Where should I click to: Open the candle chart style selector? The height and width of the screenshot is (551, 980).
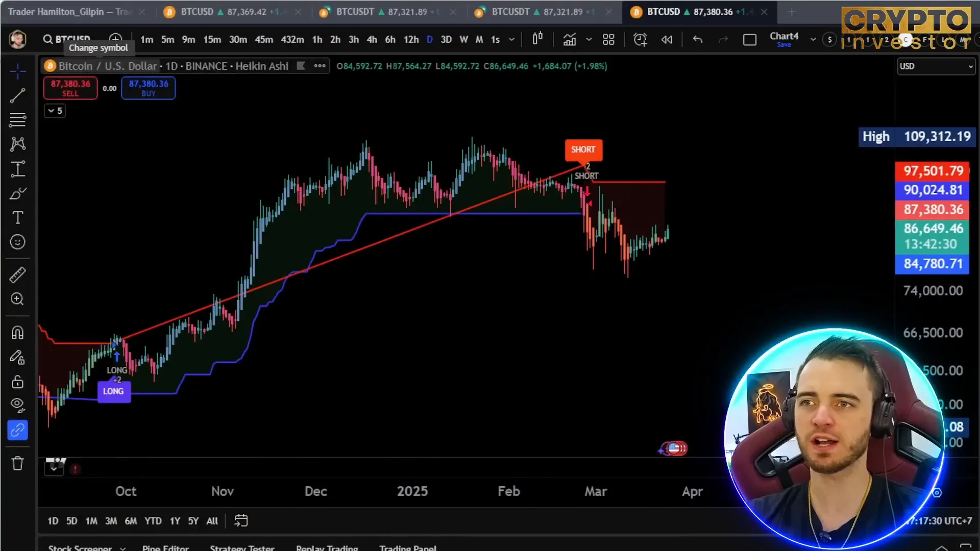537,39
